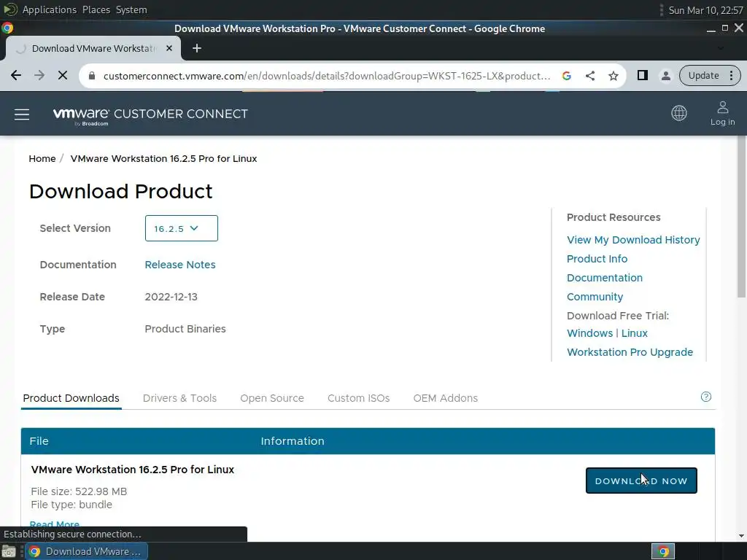The width and height of the screenshot is (747, 560).
Task: Open the Workstation Pro Upgrade link
Action: point(630,352)
